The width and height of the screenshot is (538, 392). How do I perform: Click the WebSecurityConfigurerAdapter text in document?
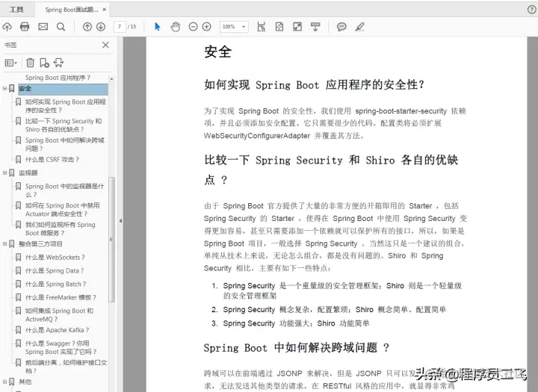pyautogui.click(x=257, y=136)
